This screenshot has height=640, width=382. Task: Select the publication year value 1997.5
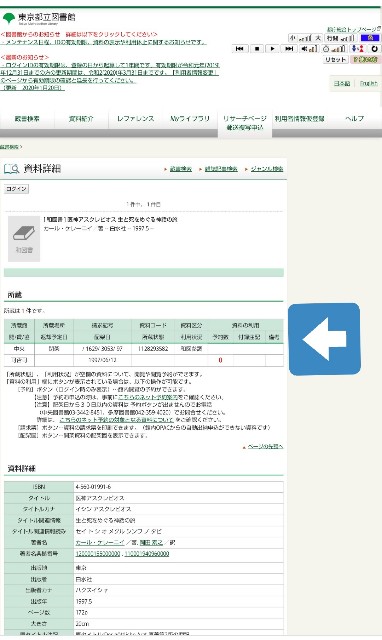click(84, 602)
